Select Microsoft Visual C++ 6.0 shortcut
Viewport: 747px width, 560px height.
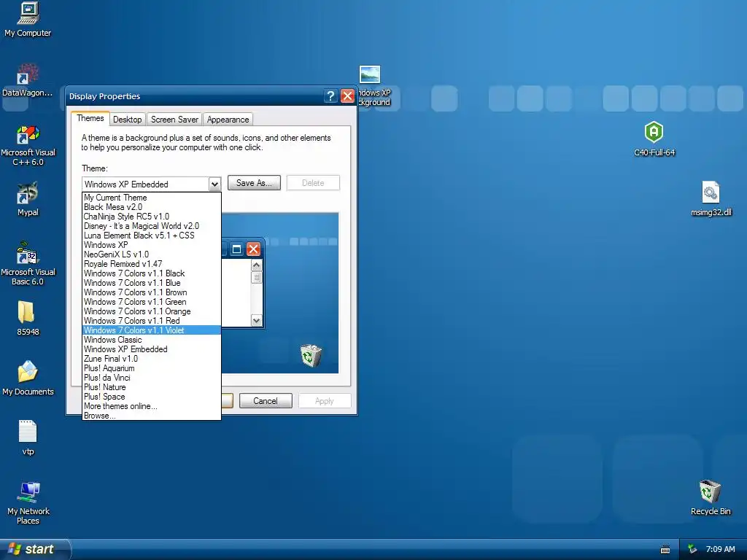(28, 145)
